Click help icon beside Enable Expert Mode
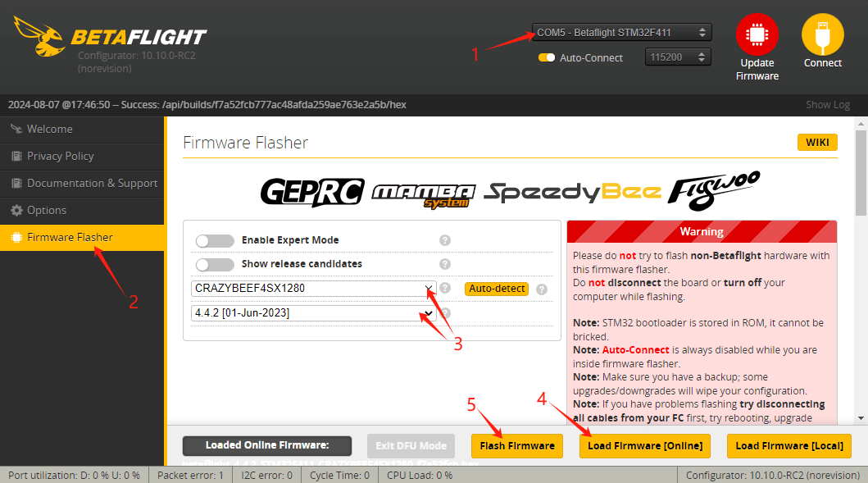Screen dimensions: 868x483 point(445,240)
